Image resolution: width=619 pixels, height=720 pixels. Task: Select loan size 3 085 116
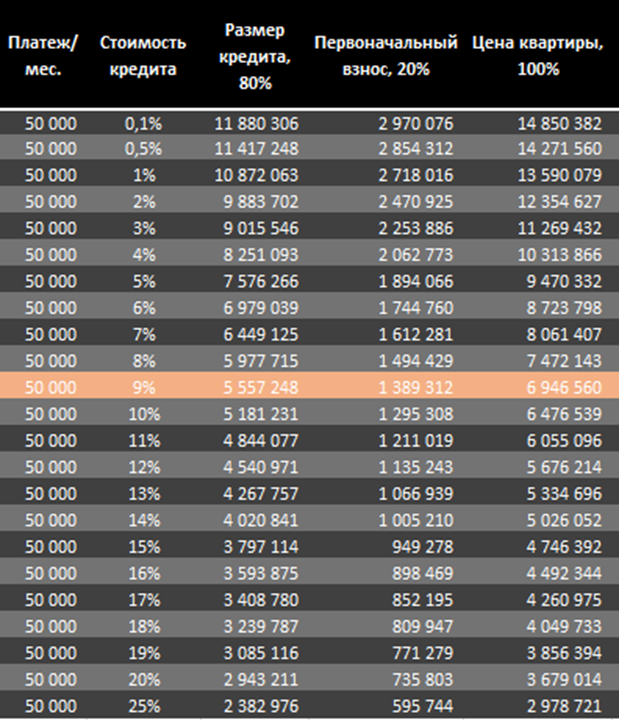click(261, 653)
